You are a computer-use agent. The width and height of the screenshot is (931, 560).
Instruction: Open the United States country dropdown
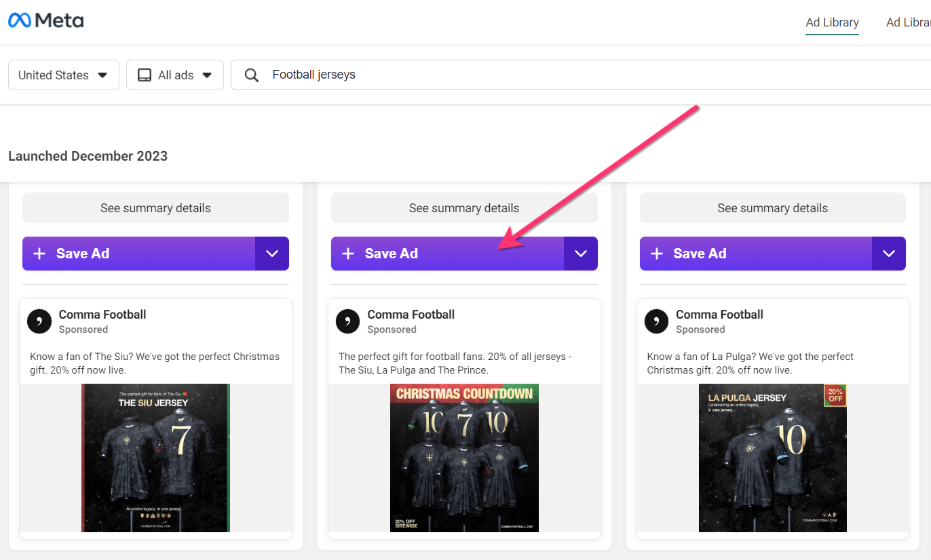coord(64,75)
